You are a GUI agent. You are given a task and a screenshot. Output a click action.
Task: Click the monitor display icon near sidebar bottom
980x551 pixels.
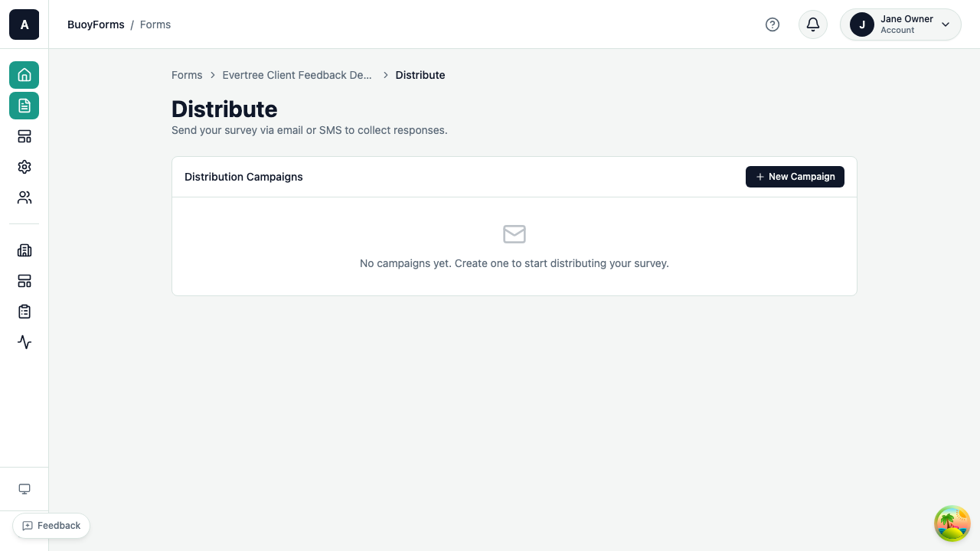click(x=24, y=488)
